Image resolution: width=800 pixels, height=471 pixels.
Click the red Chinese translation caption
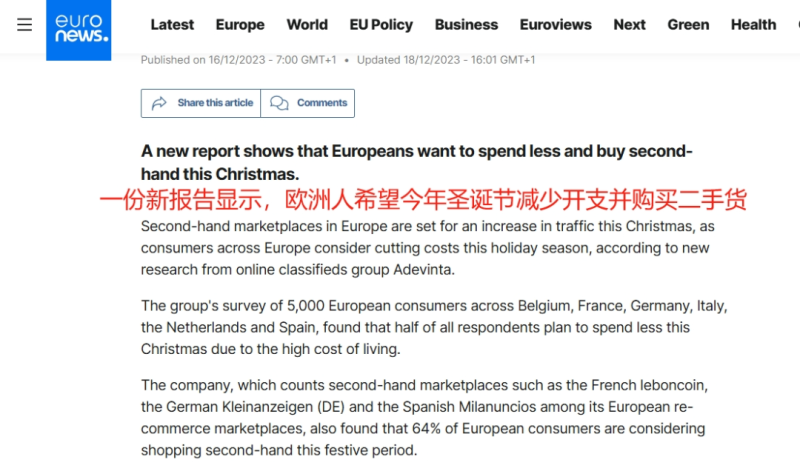pyautogui.click(x=423, y=199)
